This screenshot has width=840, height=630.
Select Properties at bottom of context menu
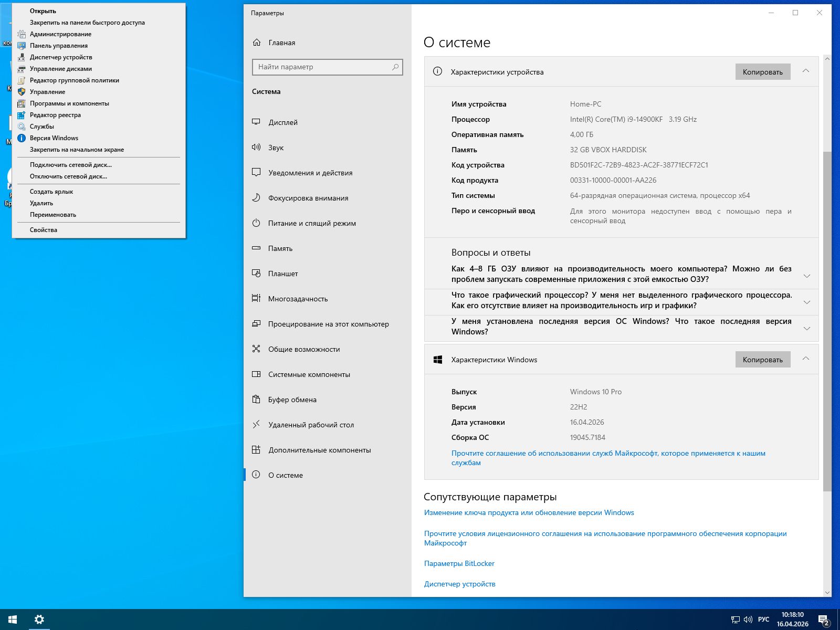pyautogui.click(x=44, y=230)
